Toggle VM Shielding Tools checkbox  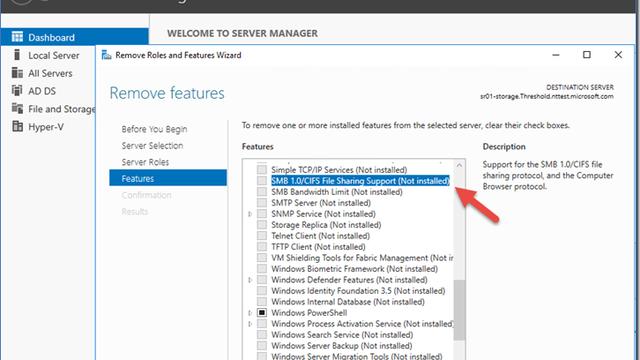pyautogui.click(x=262, y=258)
